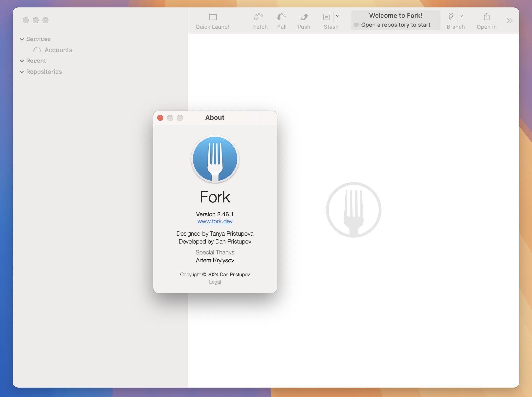Image resolution: width=532 pixels, height=397 pixels.
Task: Open the Branch dropdown arrow
Action: (x=462, y=16)
